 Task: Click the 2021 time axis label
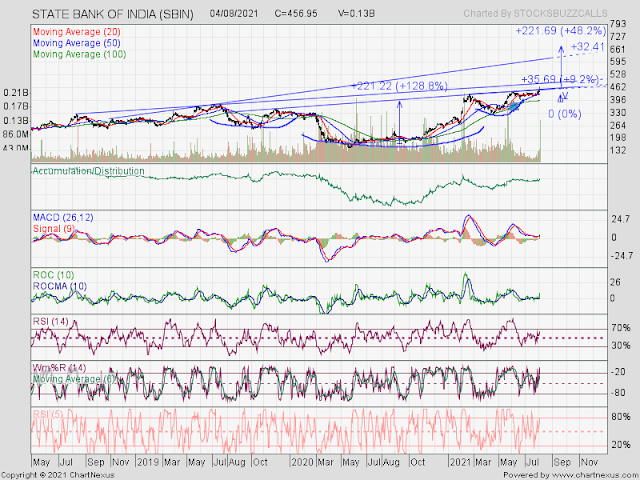click(x=460, y=462)
